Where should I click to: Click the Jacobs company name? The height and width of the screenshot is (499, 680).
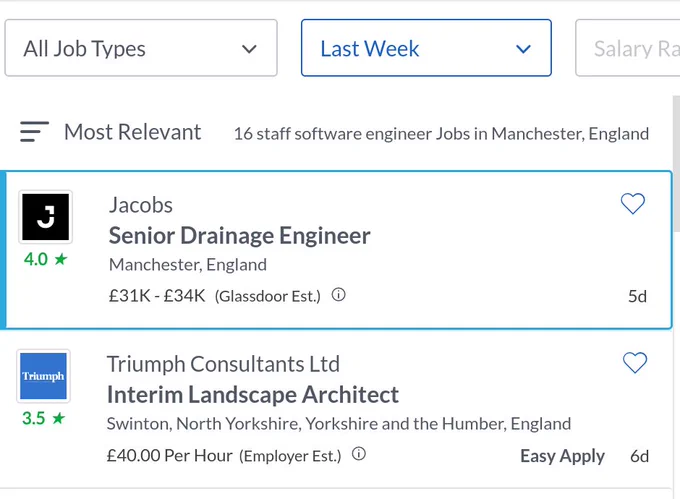tap(141, 205)
